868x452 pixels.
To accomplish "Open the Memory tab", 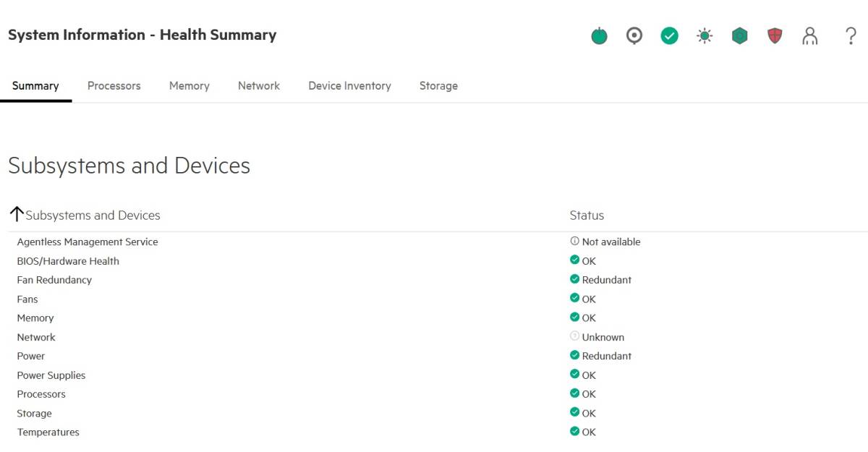I will (x=190, y=86).
